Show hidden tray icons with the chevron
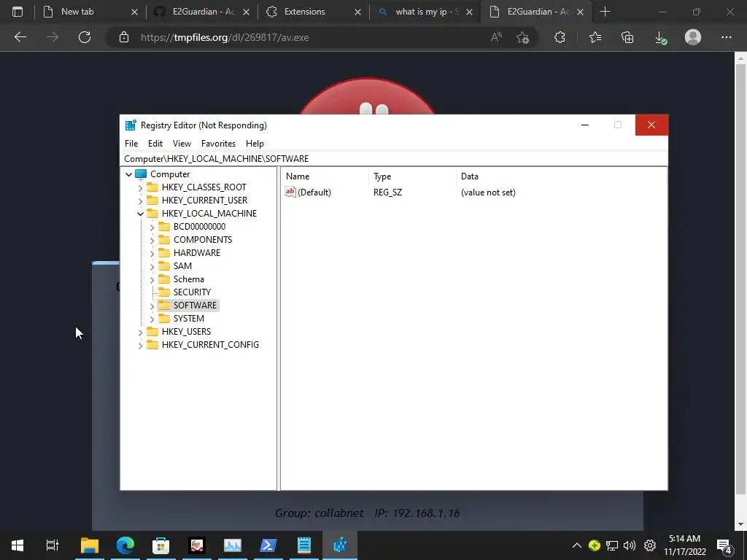 click(576, 545)
